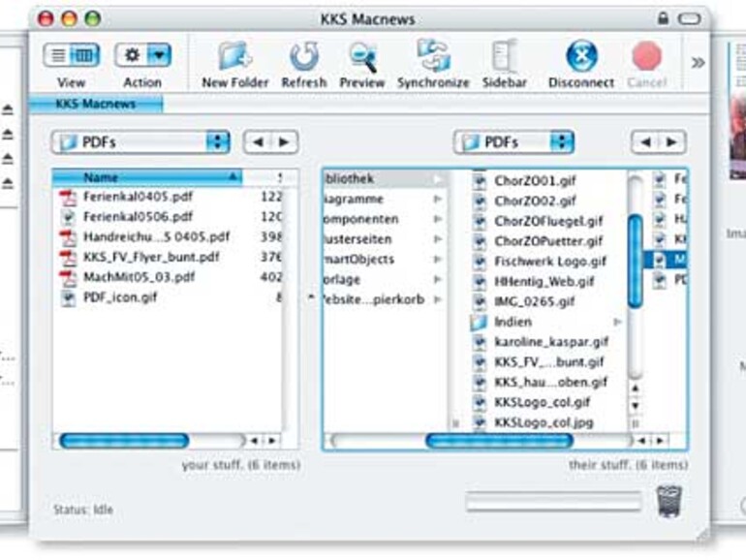This screenshot has width=746, height=560.
Task: Click the Action gear button
Action: (x=132, y=55)
